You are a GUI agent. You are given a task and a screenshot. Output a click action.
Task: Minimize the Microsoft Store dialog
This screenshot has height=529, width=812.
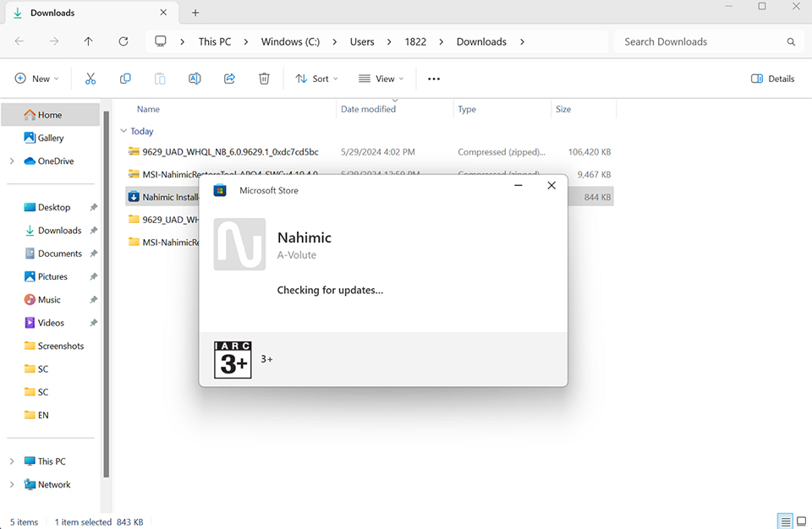[x=518, y=185]
